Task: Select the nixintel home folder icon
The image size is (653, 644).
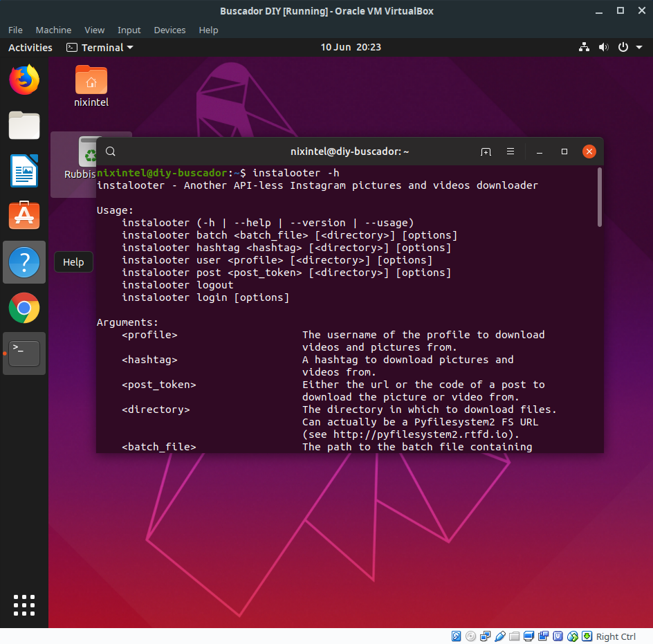Action: tap(91, 86)
